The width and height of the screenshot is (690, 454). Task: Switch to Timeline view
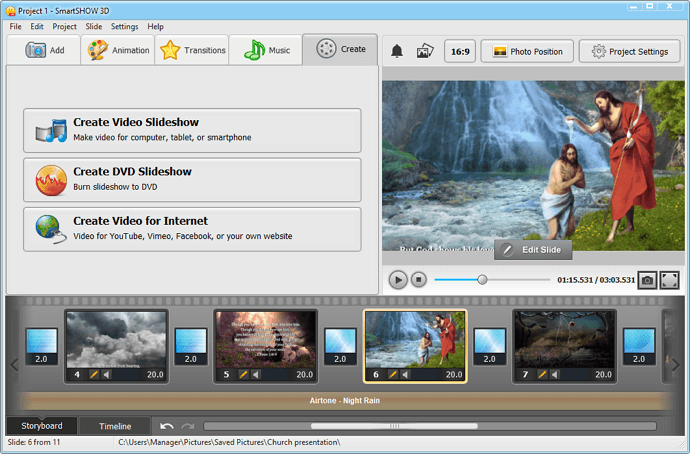coord(115,426)
